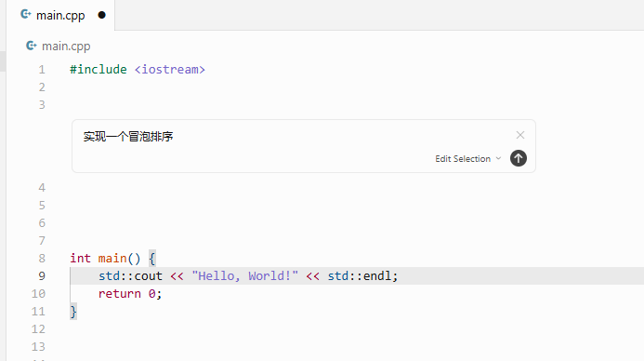Click line number 1 in gutter

[42, 70]
